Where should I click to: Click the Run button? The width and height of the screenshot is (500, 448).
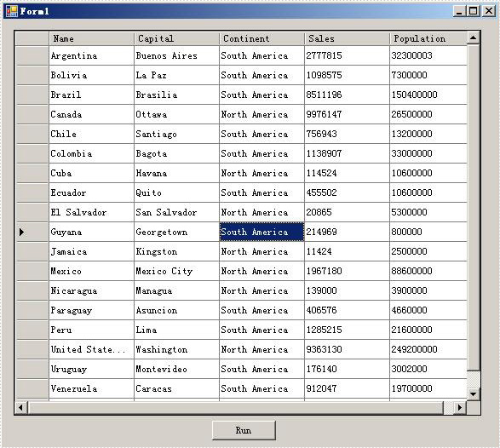244,430
